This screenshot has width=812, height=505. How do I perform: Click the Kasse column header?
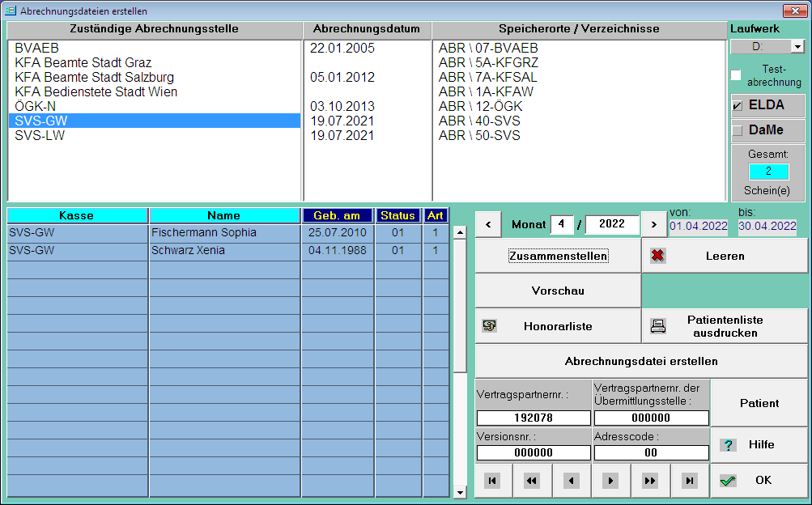tap(77, 215)
